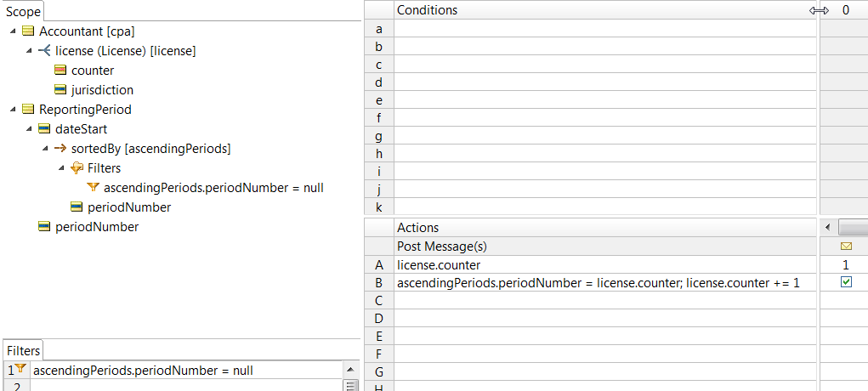868x391 pixels.
Task: Click the left arrow of horizontal scrollbar
Action: [x=827, y=227]
